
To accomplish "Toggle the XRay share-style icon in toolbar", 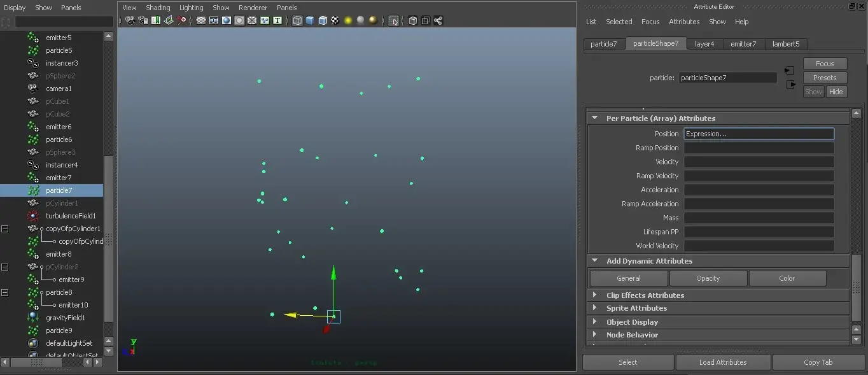I will tap(438, 20).
